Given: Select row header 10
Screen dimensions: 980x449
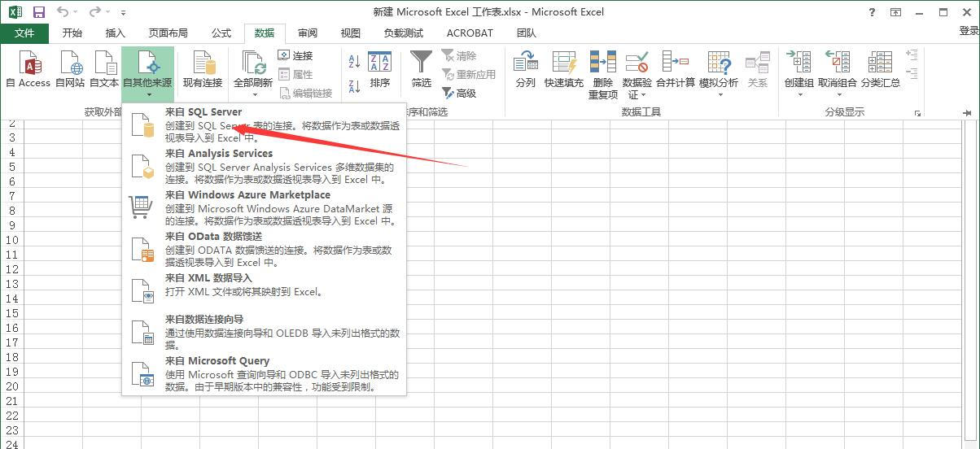Looking at the screenshot, I should 12,240.
